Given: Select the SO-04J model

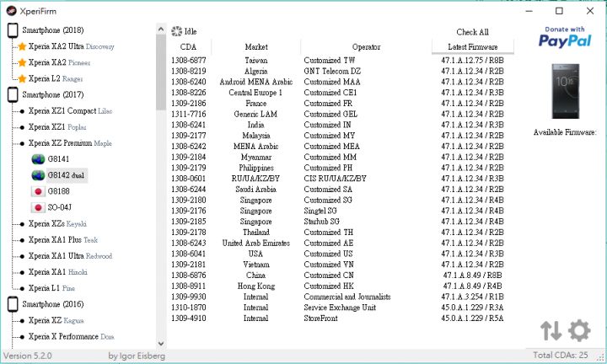Looking at the screenshot, I should coord(60,208).
